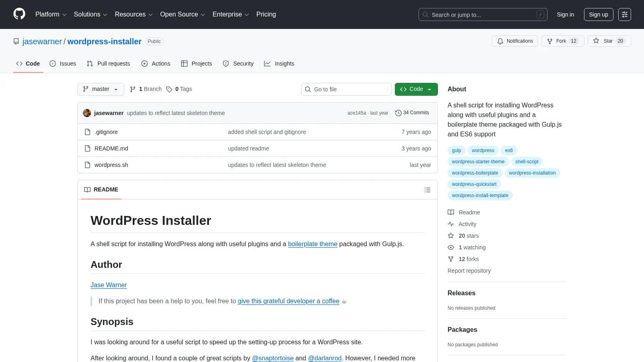
Task: Expand the Solutions menu
Action: 91,14
